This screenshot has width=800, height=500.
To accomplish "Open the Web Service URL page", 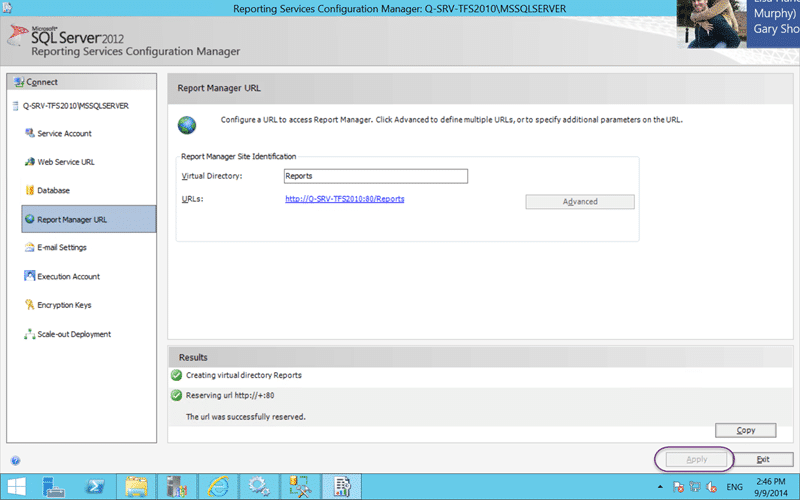I will [x=66, y=162].
